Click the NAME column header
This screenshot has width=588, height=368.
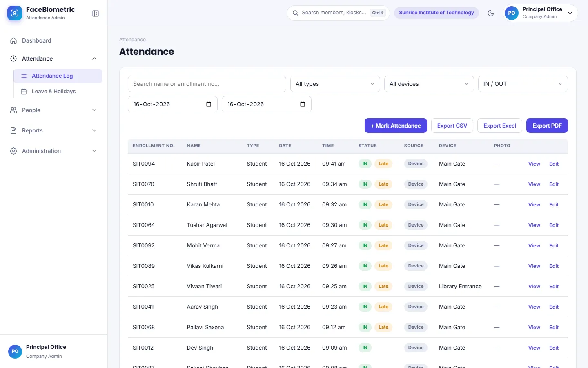coord(194,146)
